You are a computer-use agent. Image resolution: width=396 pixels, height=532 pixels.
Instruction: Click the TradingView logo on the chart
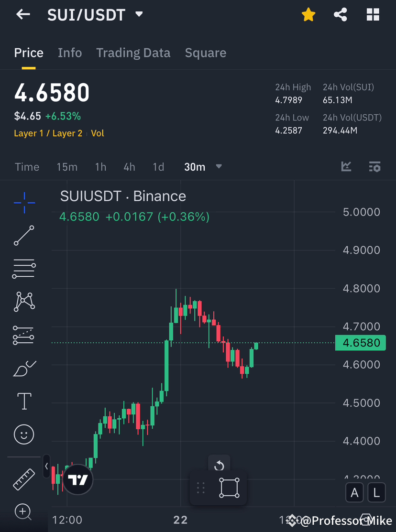pyautogui.click(x=77, y=479)
